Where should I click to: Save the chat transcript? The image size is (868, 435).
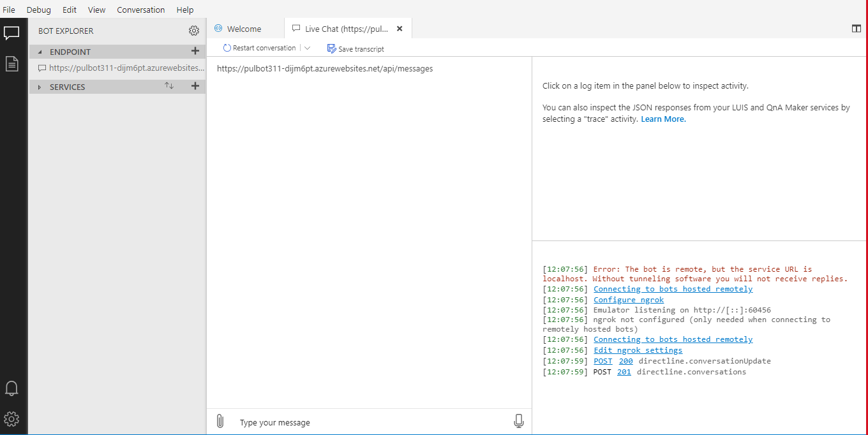tap(355, 48)
